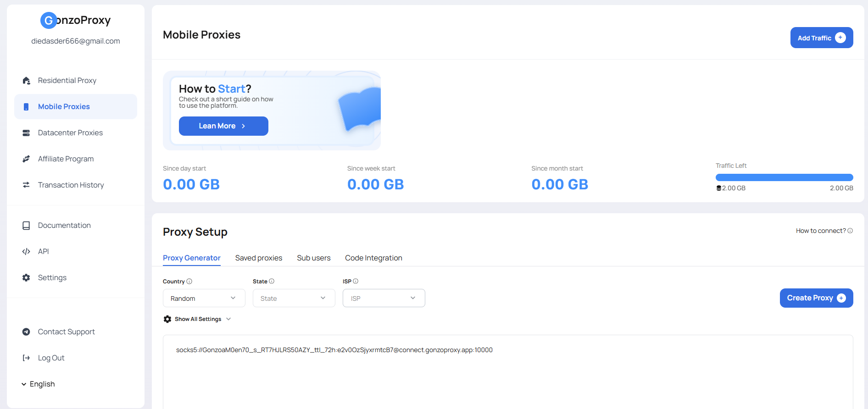Click the Create Proxy button
This screenshot has height=409, width=868.
[x=817, y=298]
